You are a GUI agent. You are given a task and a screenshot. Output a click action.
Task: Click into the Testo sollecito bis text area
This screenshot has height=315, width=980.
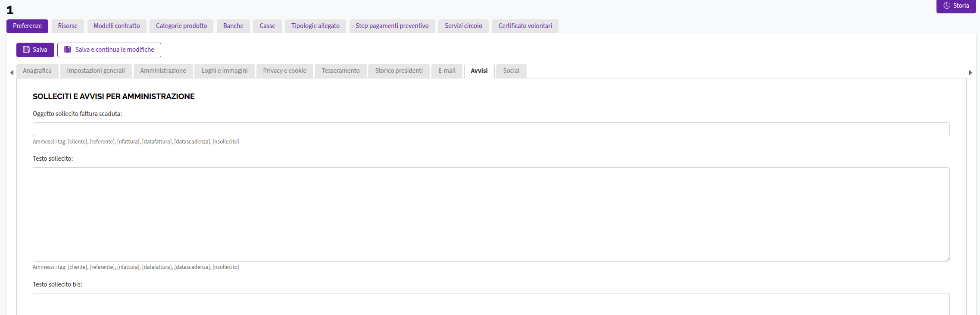[x=491, y=304]
